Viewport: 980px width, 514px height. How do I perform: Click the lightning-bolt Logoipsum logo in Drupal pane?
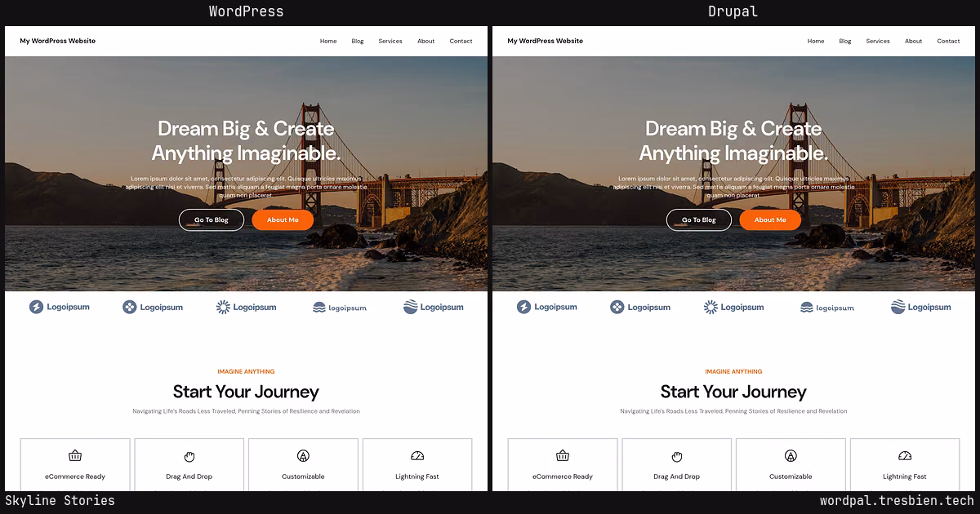click(547, 307)
